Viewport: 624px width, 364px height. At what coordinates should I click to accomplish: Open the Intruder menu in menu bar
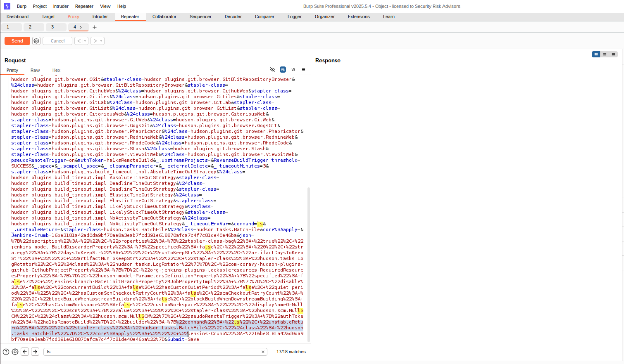pyautogui.click(x=61, y=6)
